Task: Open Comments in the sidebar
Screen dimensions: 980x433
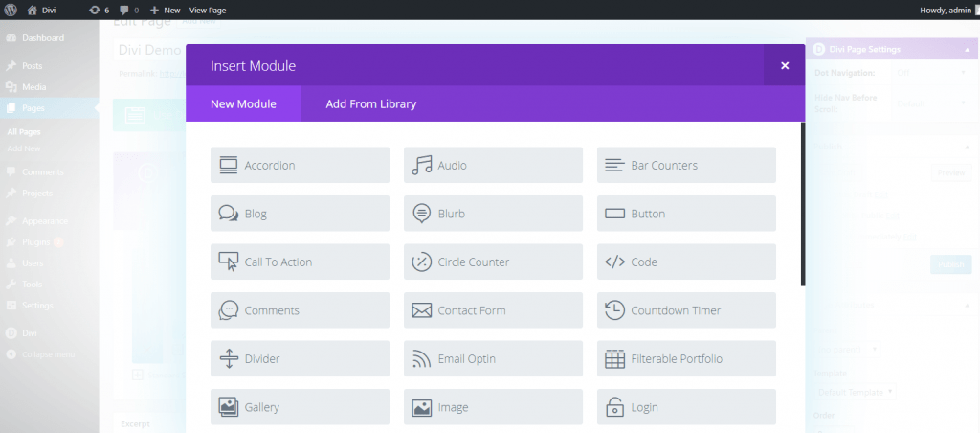Action: tap(49, 172)
